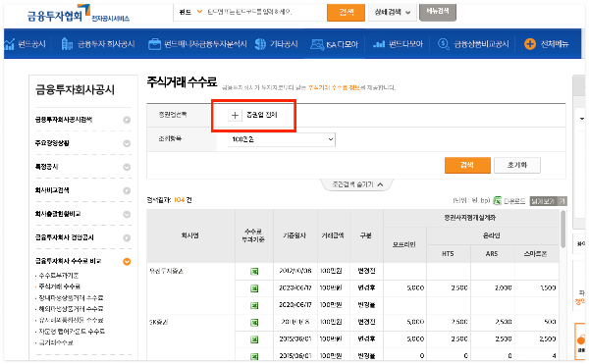Screen dimensions: 589x364
Task: Open fee-criteria icon in 2020/06/17 변경후 row
Action: (x=254, y=288)
